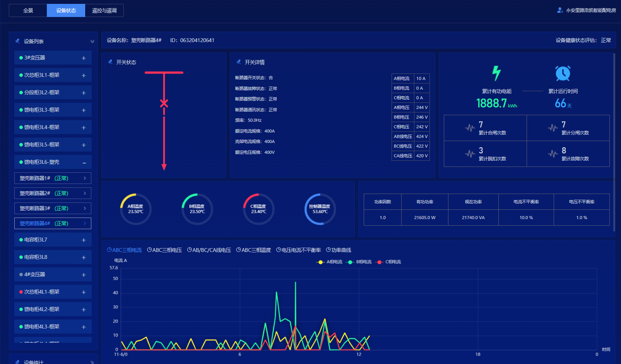The image size is (621, 364).
Task: Click the red breaker X switch symbol
Action: point(164,103)
